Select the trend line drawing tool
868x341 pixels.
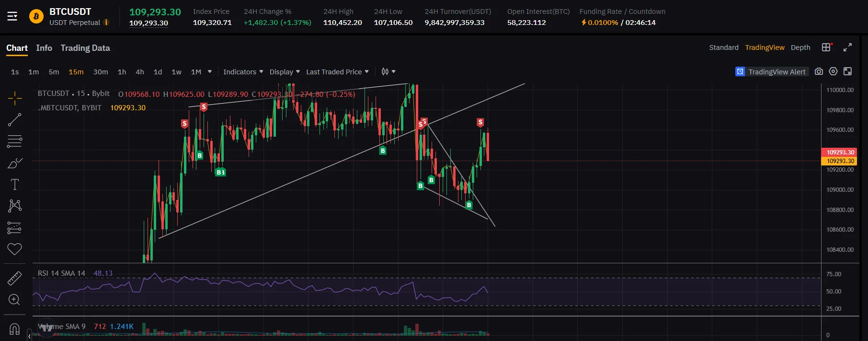(x=14, y=120)
